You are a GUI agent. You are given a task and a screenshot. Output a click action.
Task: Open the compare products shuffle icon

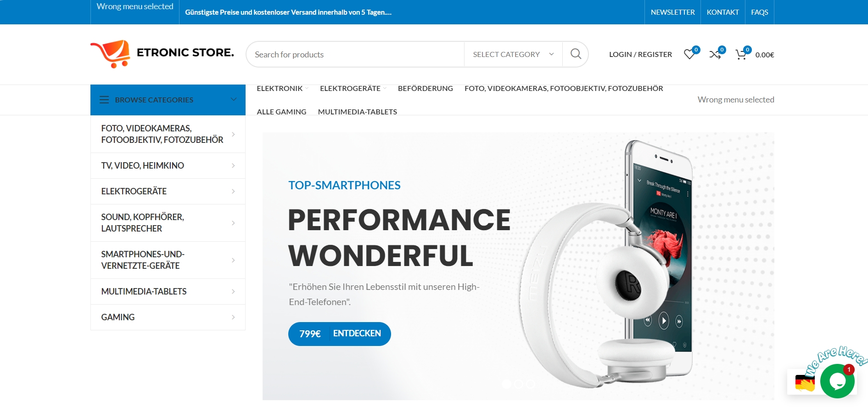(x=715, y=55)
